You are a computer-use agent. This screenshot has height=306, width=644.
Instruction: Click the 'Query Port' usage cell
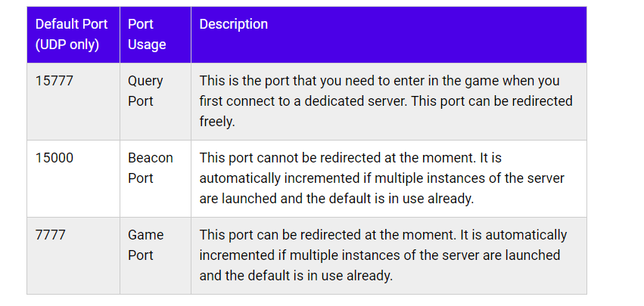145,91
